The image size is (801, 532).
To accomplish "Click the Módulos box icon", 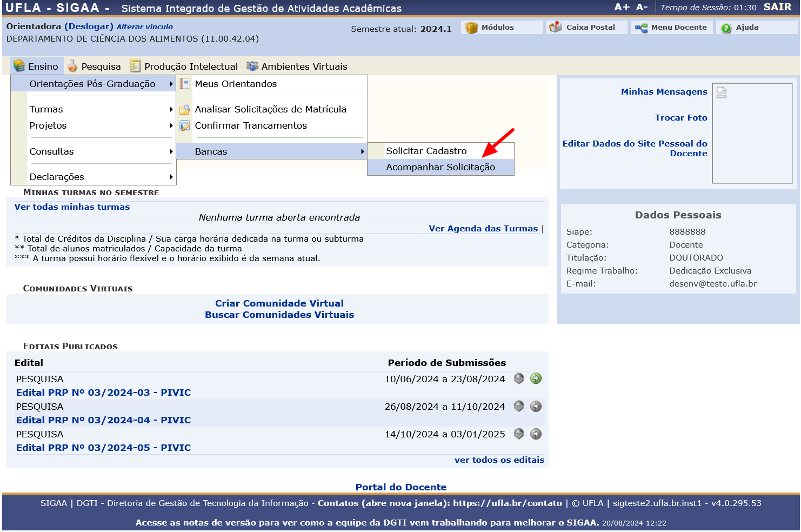I will point(471,28).
